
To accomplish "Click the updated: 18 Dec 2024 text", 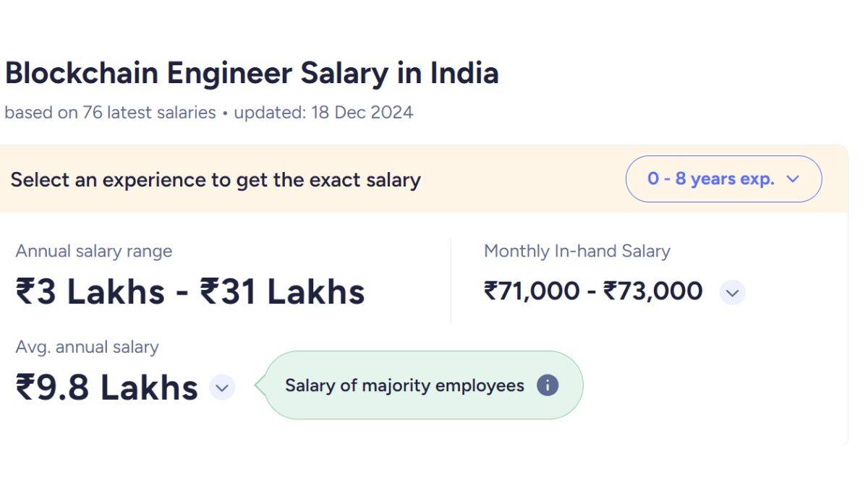I will tap(325, 113).
